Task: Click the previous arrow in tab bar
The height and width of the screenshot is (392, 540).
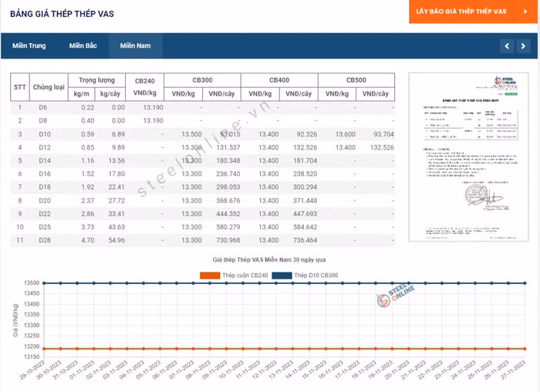Action: 507,46
